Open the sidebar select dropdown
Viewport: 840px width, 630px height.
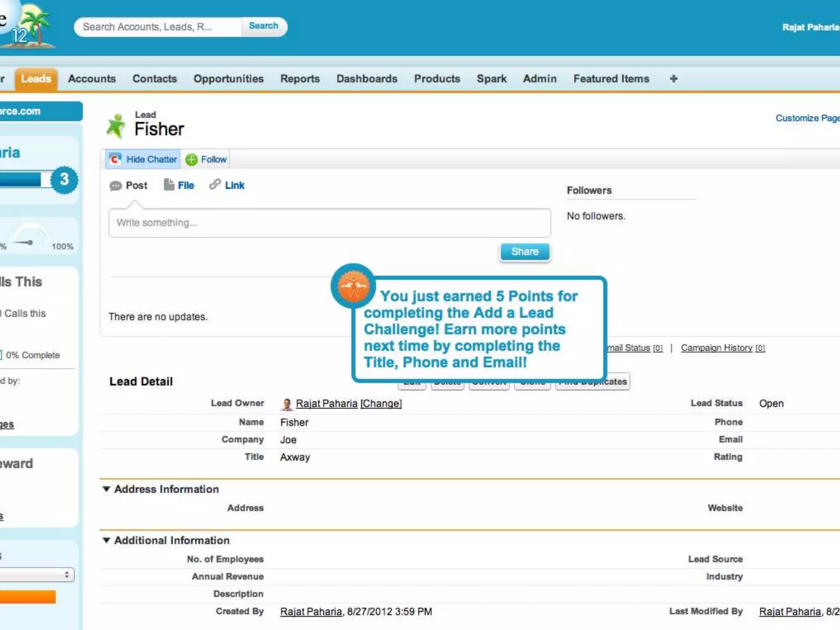click(37, 575)
